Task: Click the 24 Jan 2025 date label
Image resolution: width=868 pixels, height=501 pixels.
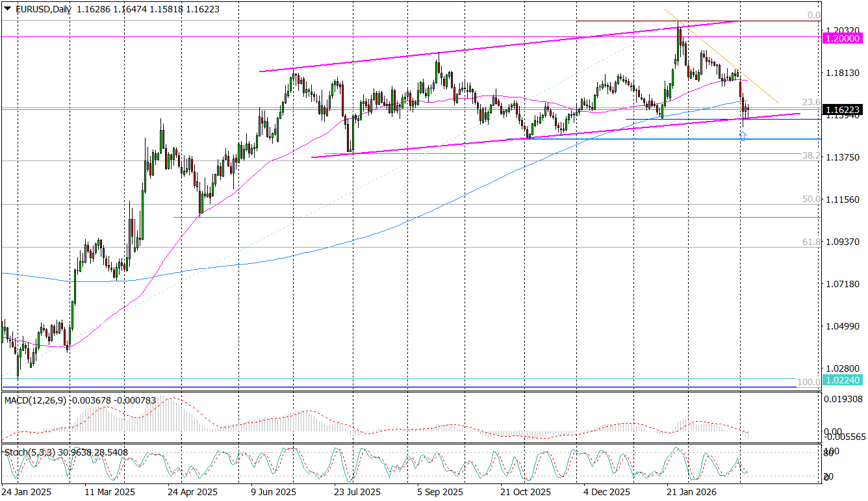Action: point(26,492)
